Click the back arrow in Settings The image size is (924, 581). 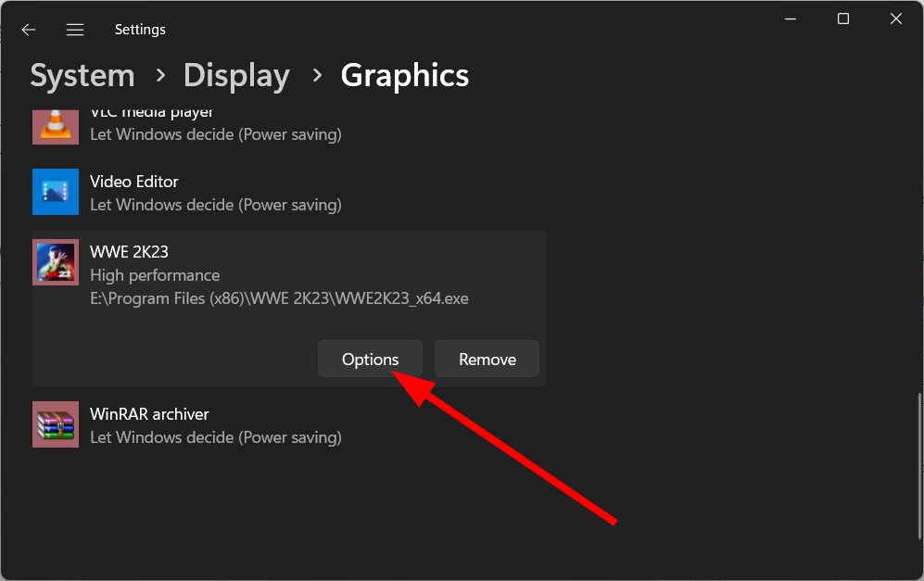click(x=28, y=29)
